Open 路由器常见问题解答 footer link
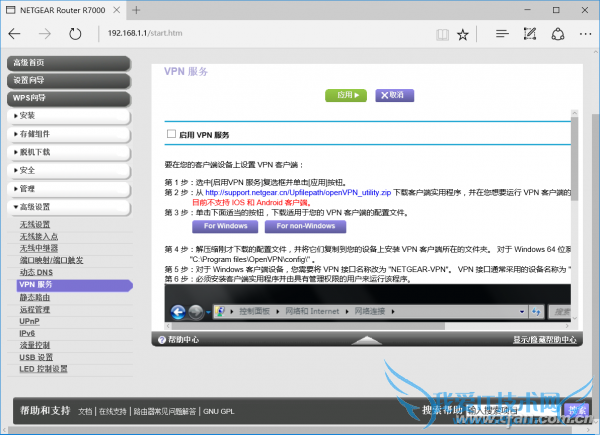The width and height of the screenshot is (600, 435). click(x=165, y=412)
